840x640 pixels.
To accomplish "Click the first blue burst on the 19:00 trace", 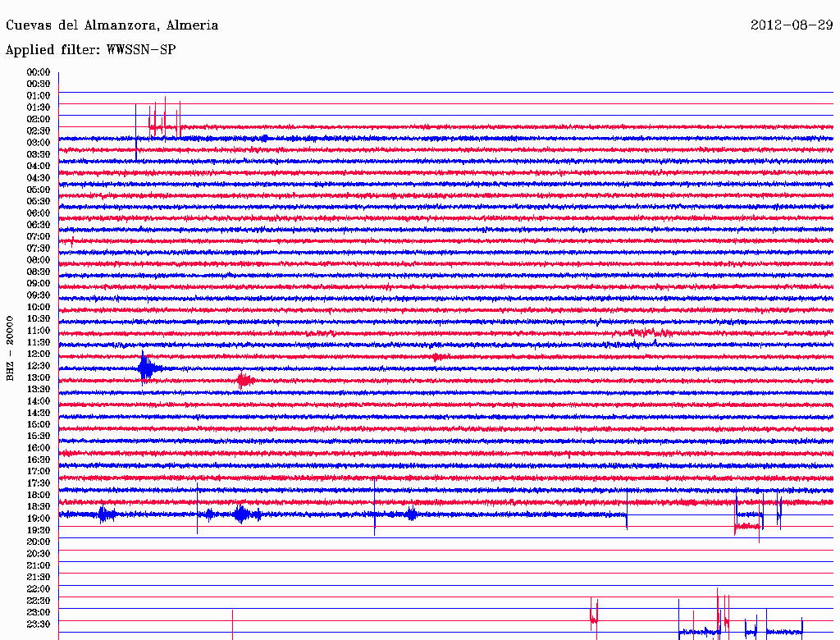I will 107,514.
